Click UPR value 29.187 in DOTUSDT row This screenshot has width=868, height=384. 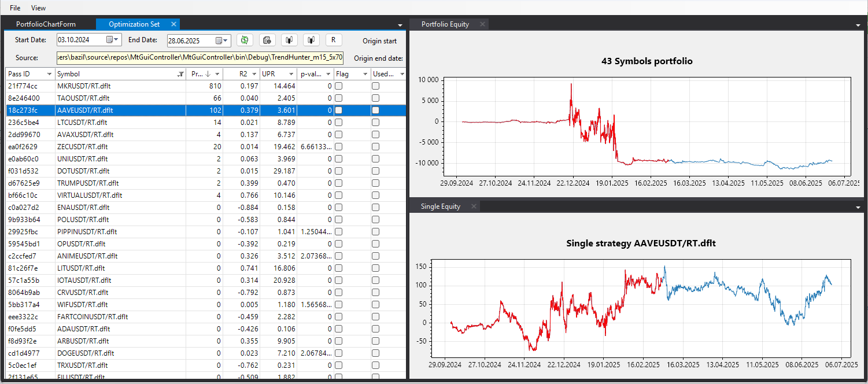tap(279, 171)
